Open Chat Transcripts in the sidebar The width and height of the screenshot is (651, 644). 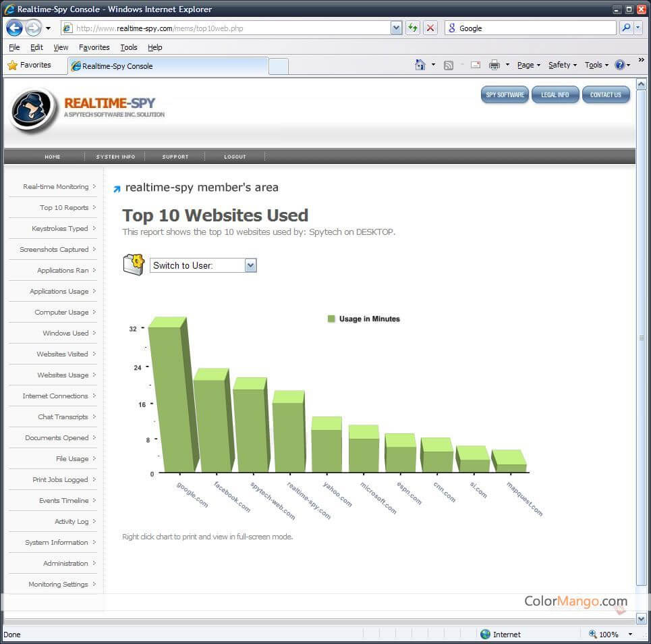point(63,417)
